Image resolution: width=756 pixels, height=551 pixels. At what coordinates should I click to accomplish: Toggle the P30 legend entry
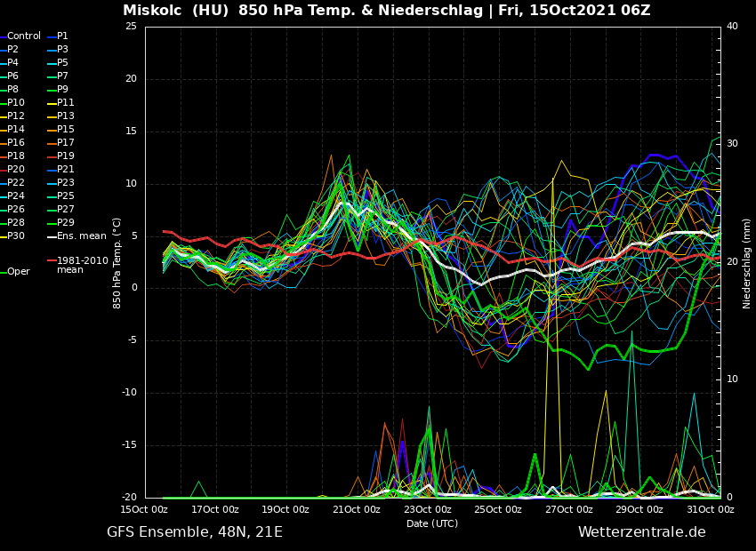click(16, 236)
